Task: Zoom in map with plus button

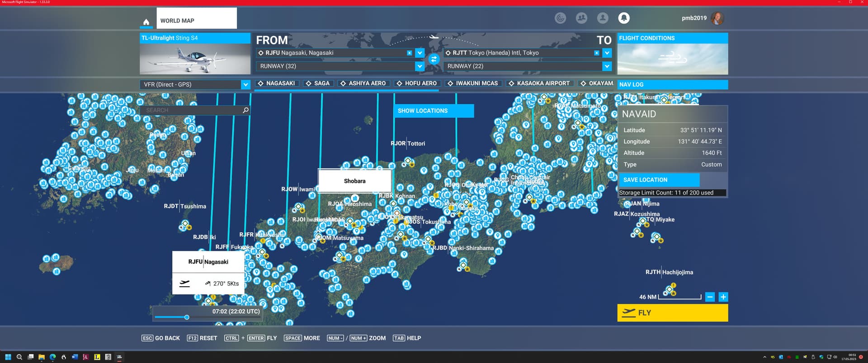Action: [x=723, y=297]
